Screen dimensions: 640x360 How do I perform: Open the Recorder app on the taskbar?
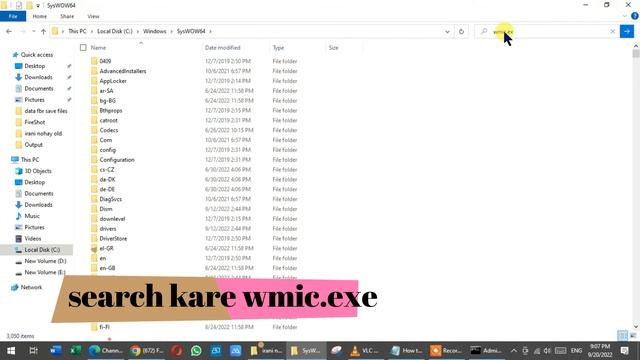[x=446, y=351]
